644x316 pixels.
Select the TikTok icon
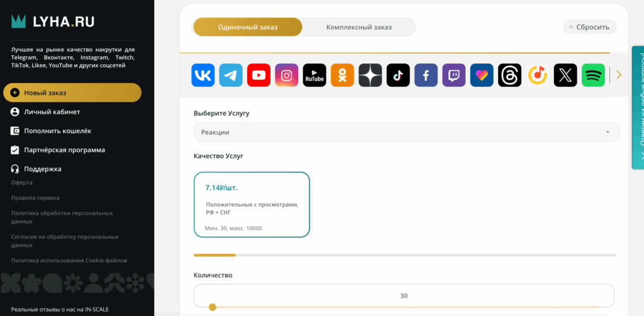(398, 75)
